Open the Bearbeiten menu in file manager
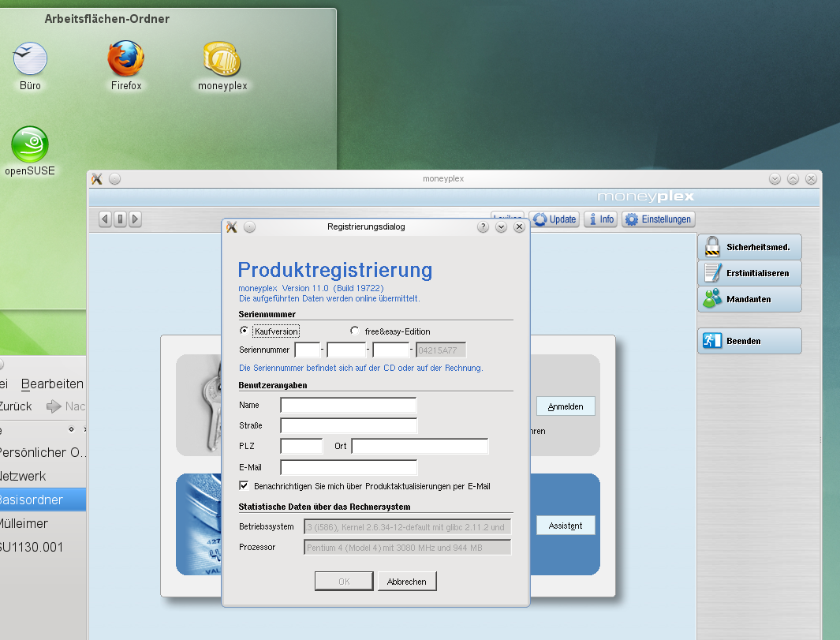Image resolution: width=840 pixels, height=640 pixels. [x=52, y=384]
